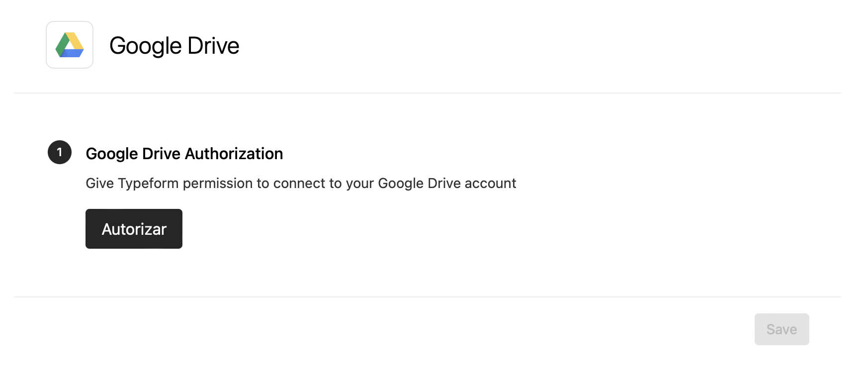The width and height of the screenshot is (868, 384).
Task: Select the text Give Typeform permission to connect
Action: 301,183
